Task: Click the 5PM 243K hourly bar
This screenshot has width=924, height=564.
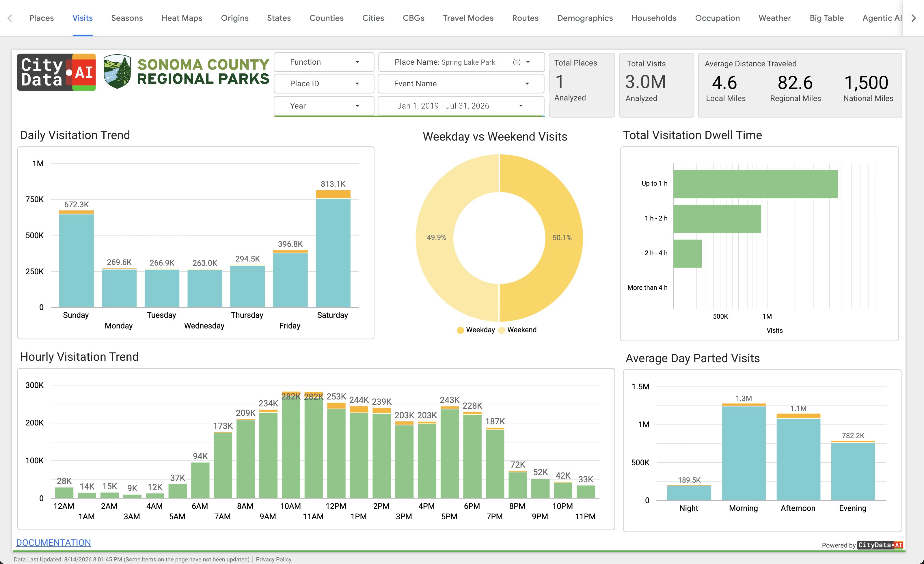Action: [x=450, y=452]
